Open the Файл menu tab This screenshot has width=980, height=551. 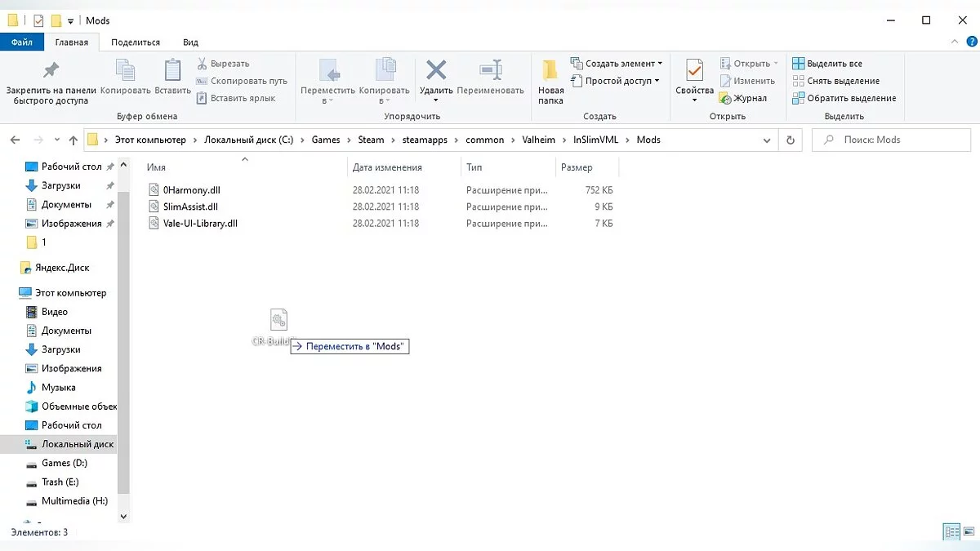pyautogui.click(x=22, y=42)
